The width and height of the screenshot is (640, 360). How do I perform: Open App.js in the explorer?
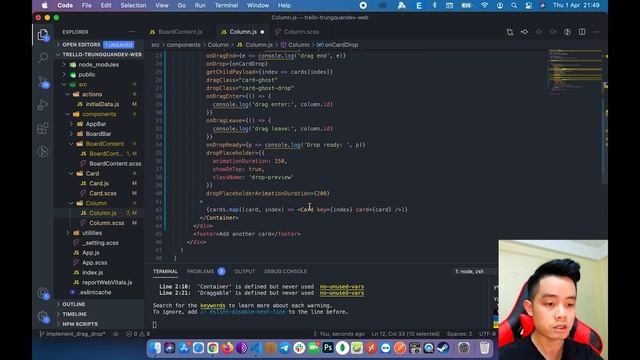click(91, 253)
